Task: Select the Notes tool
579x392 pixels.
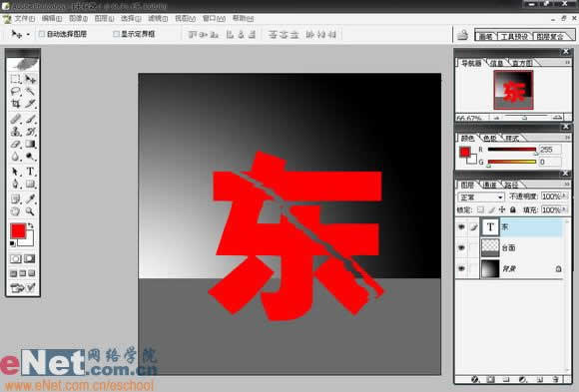Action: (x=16, y=198)
